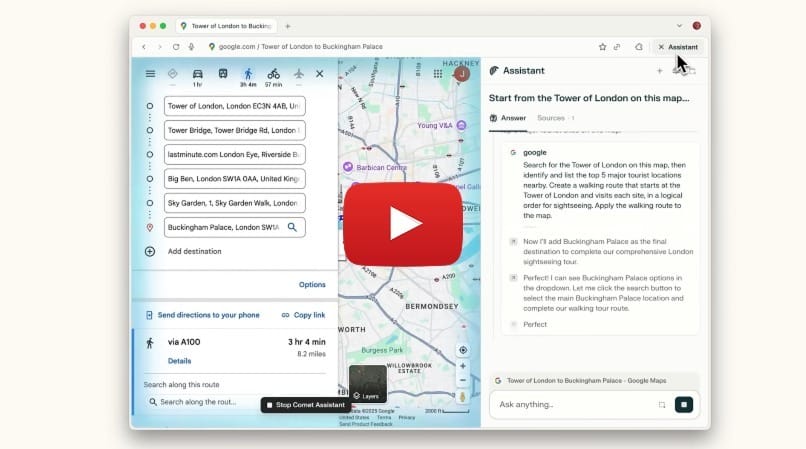Viewport: 806px width, 449px height.
Task: Click the Google account avatar on map
Action: (x=462, y=74)
